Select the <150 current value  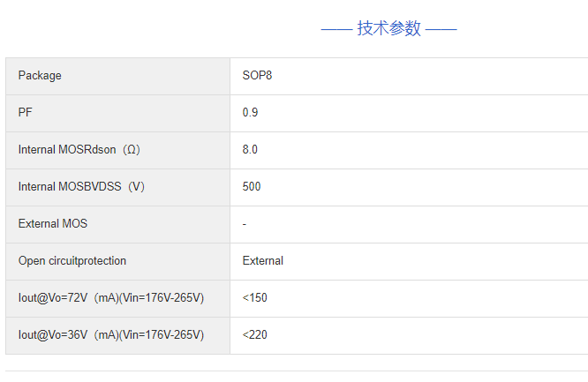pos(254,298)
